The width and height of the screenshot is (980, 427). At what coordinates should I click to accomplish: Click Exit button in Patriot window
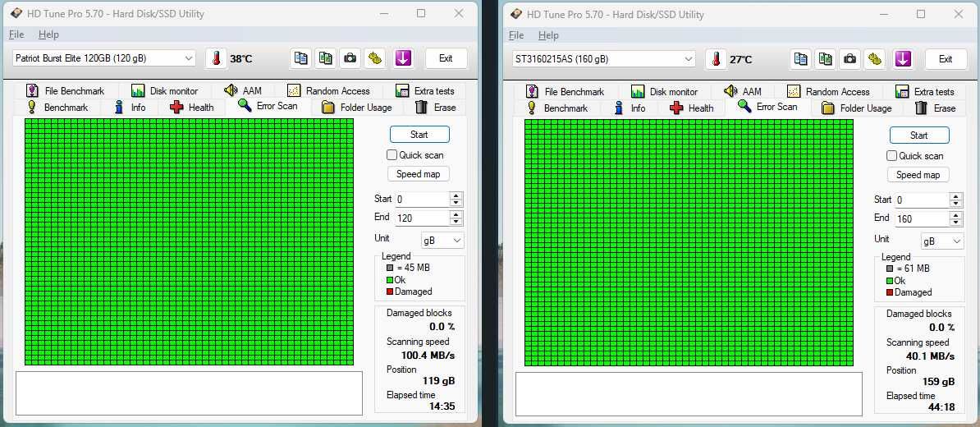coord(446,58)
